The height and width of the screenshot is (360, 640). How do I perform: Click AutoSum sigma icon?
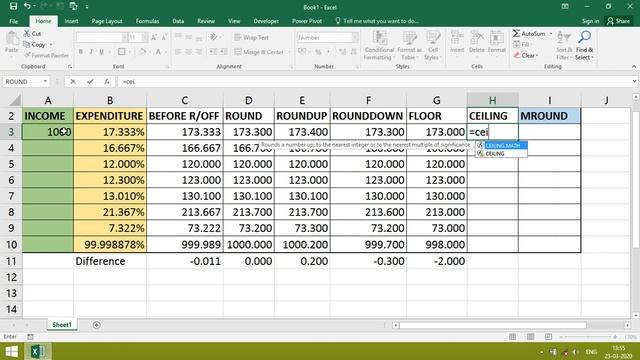point(516,33)
